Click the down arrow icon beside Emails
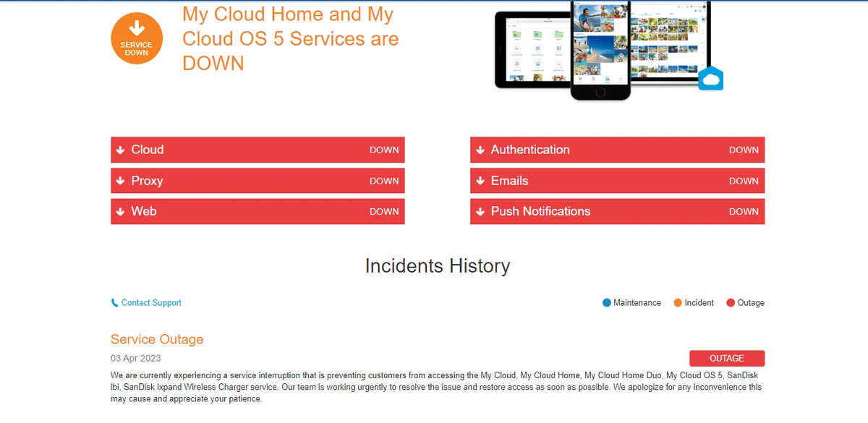 (x=480, y=181)
